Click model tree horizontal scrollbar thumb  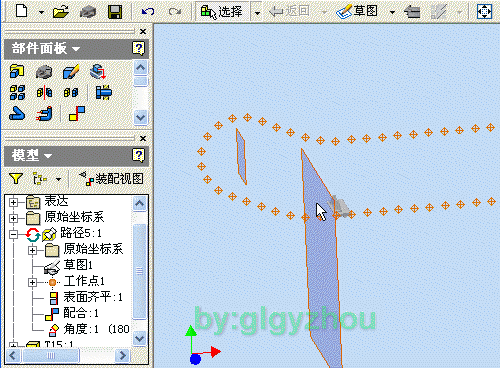pyautogui.click(x=51, y=355)
